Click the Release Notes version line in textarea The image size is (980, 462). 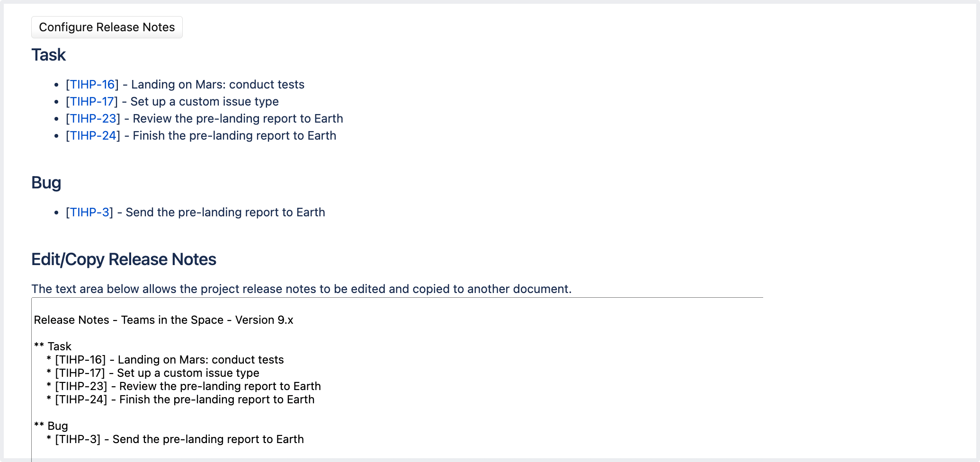(163, 320)
